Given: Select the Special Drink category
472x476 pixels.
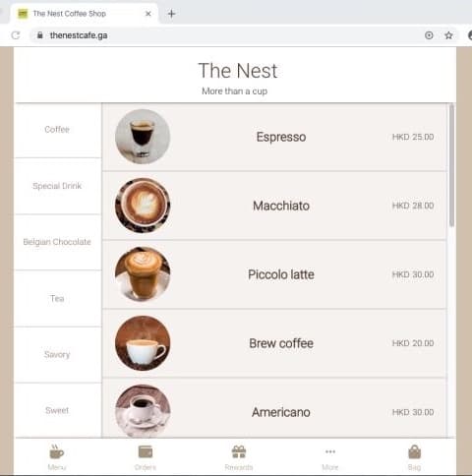Looking at the screenshot, I should (x=58, y=186).
